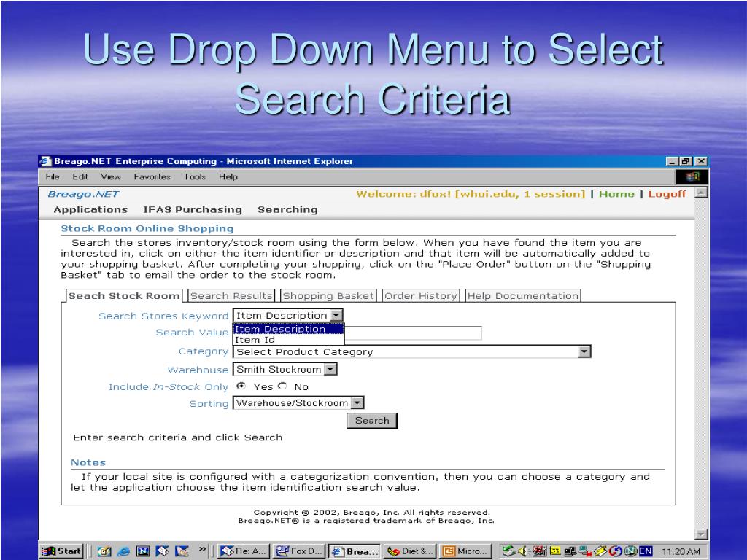The width and height of the screenshot is (747, 560).
Task: Click the Windows logo throbber in IE
Action: point(692,176)
